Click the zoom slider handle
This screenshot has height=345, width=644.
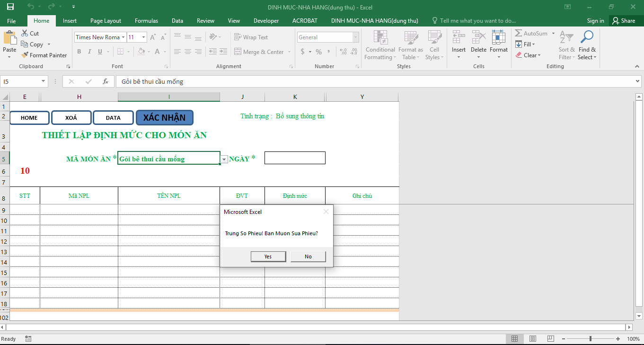pos(590,339)
